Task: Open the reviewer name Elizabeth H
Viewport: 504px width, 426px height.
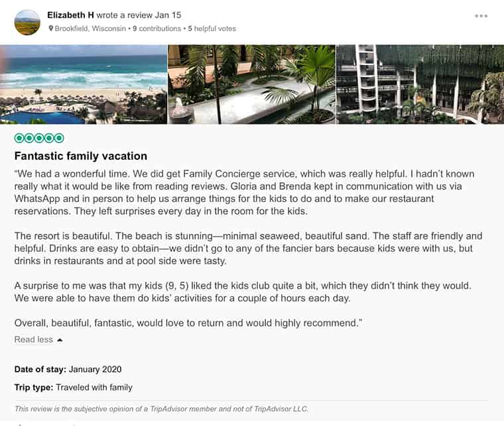Action: click(71, 15)
